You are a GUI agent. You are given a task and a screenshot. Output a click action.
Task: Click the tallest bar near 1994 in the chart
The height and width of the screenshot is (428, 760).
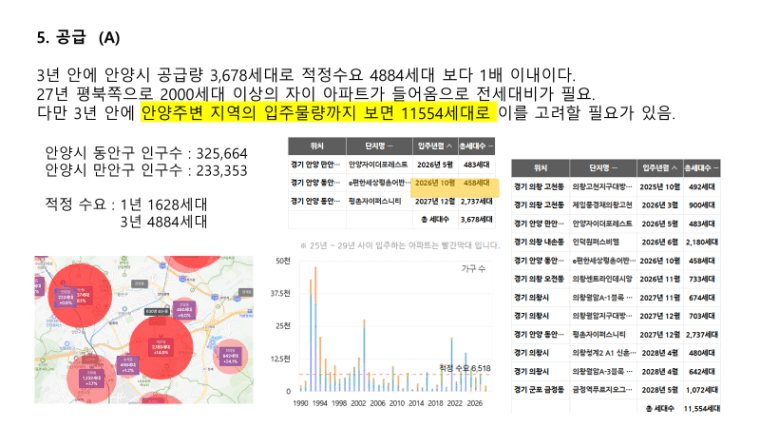click(x=316, y=329)
